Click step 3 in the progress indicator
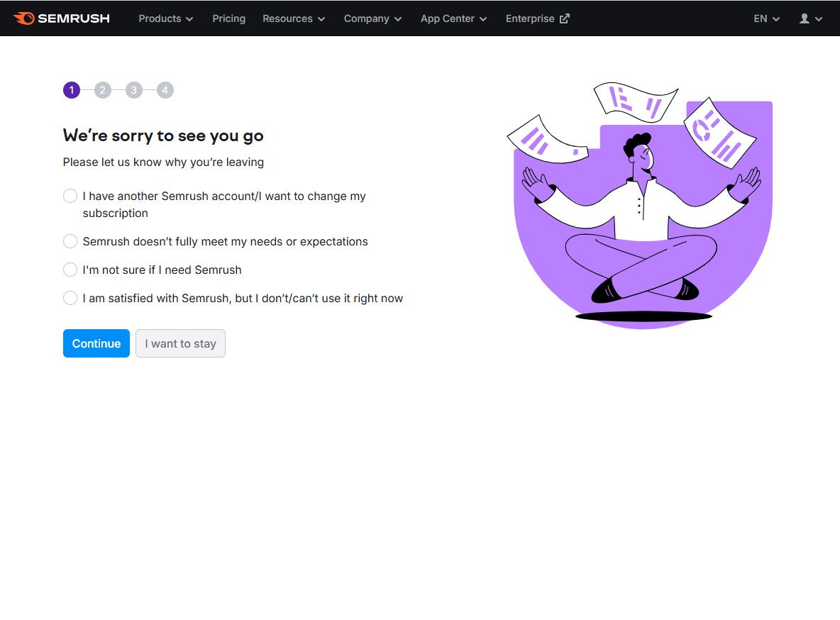 pyautogui.click(x=134, y=90)
